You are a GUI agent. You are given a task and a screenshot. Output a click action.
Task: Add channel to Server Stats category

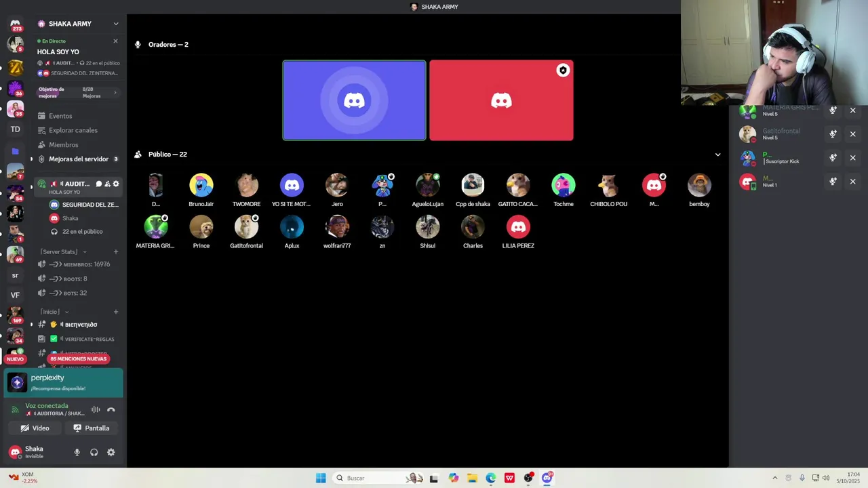point(116,251)
